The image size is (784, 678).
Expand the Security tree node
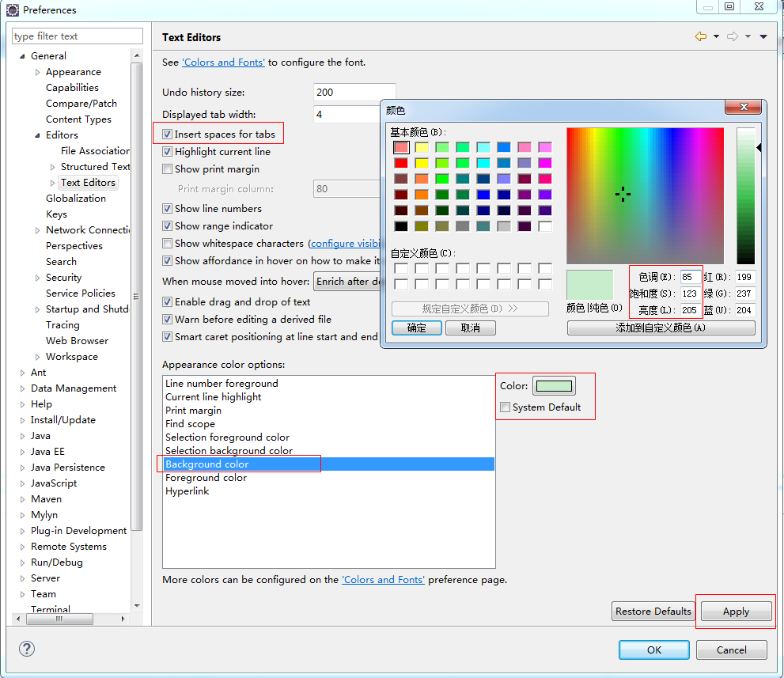pos(37,278)
